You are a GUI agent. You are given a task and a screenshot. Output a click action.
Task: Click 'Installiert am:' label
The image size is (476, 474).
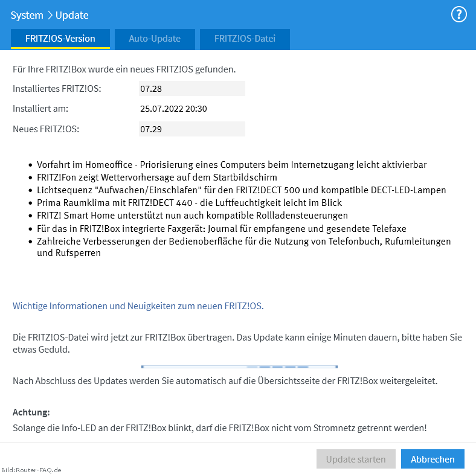click(x=40, y=109)
